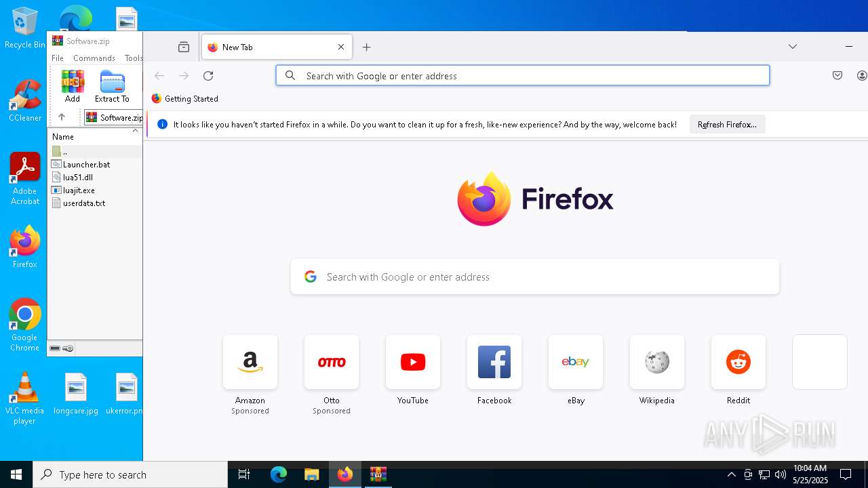Image resolution: width=868 pixels, height=488 pixels.
Task: Open the Getting Started bookmark
Action: pyautogui.click(x=184, y=99)
